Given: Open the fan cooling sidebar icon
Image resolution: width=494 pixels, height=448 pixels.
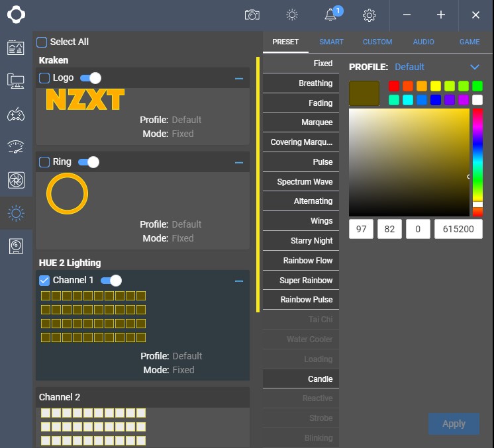Looking at the screenshot, I should coord(16,180).
